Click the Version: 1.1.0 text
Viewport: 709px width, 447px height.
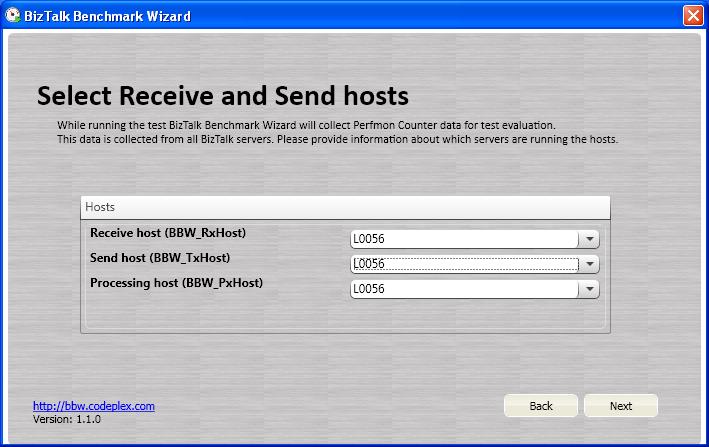(x=67, y=419)
